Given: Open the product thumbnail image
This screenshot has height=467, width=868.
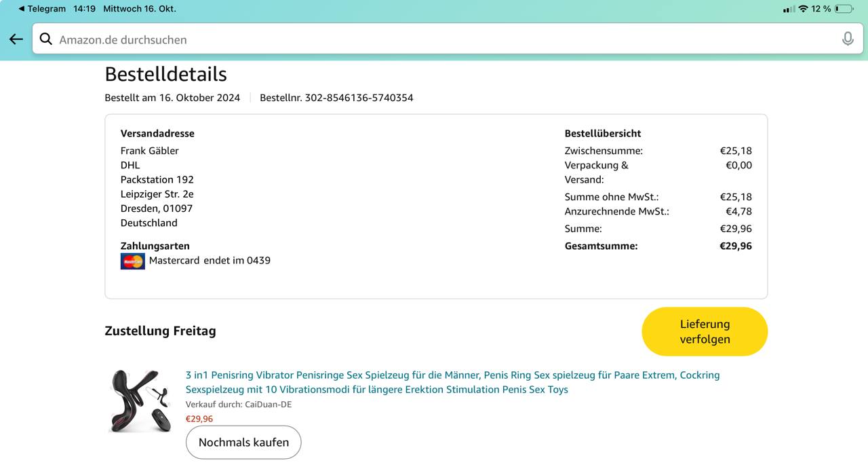Looking at the screenshot, I should pos(139,400).
